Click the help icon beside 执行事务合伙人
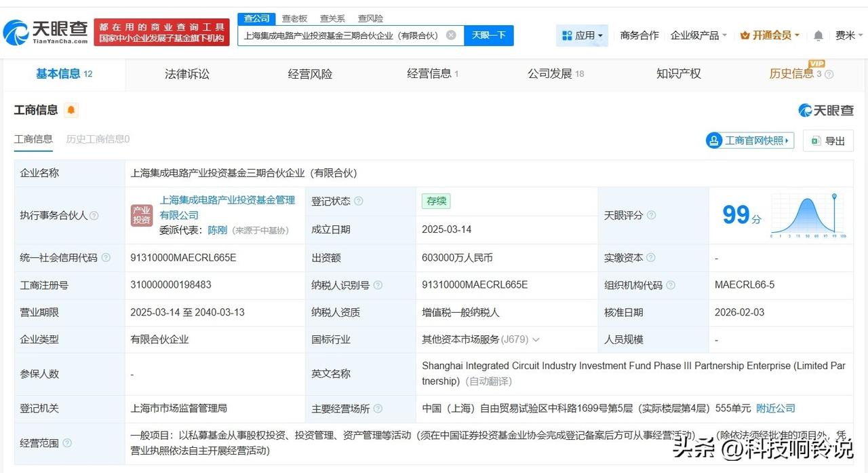The image size is (868, 473). pos(94,215)
